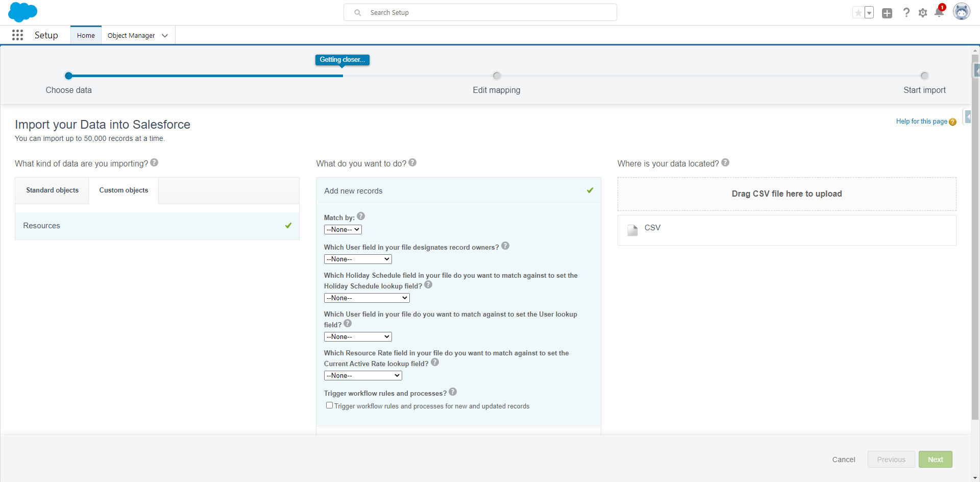Screen dimensions: 980x482
Task: Select the Resources custom object
Action: click(x=157, y=226)
